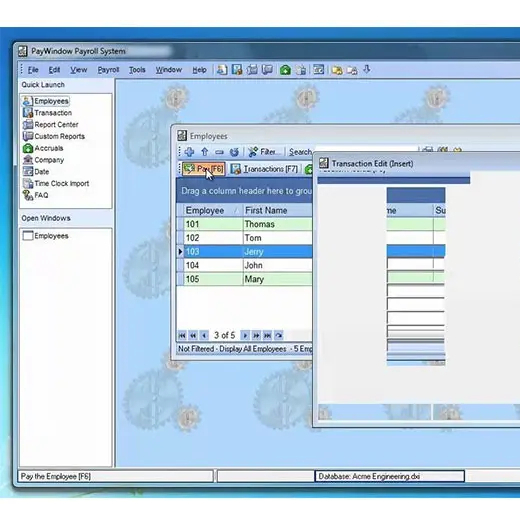Open the Window menu
This screenshot has height=520, width=520.
pos(169,70)
